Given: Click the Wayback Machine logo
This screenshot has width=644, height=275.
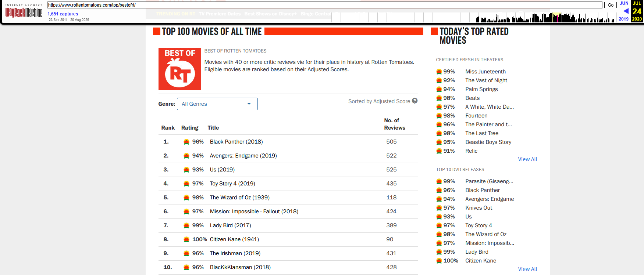Looking at the screenshot, I should pyautogui.click(x=24, y=11).
